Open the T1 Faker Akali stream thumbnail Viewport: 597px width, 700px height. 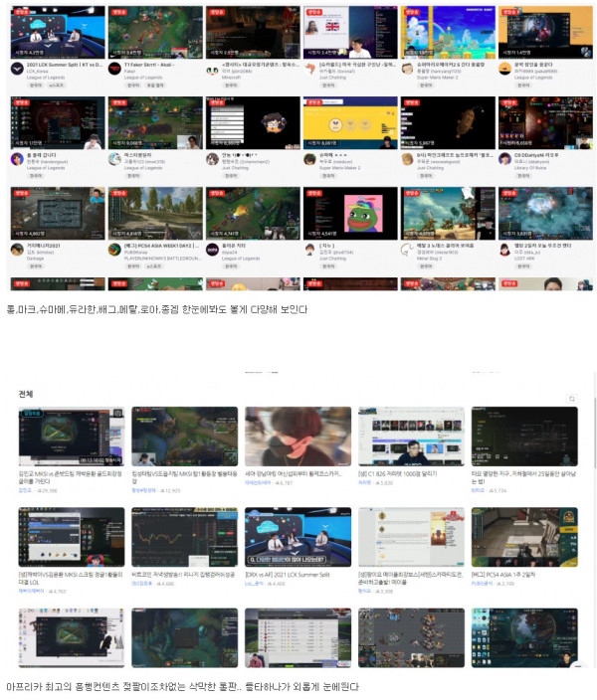point(155,32)
